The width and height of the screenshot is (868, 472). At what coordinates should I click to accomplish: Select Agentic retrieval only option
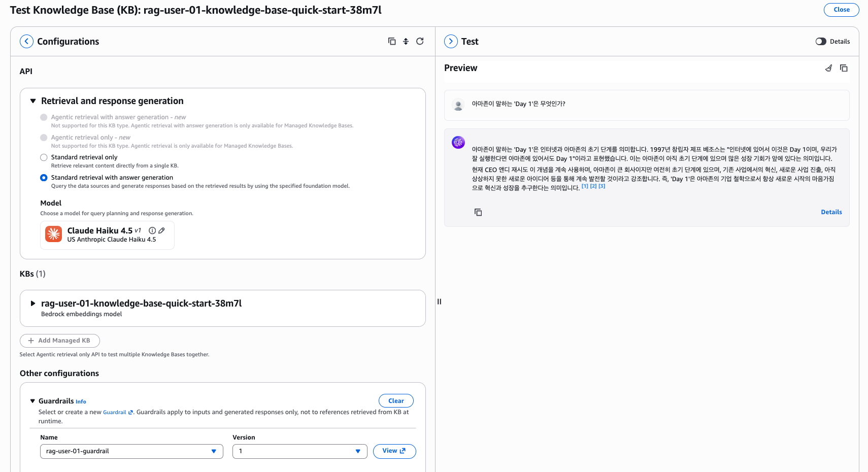point(44,138)
